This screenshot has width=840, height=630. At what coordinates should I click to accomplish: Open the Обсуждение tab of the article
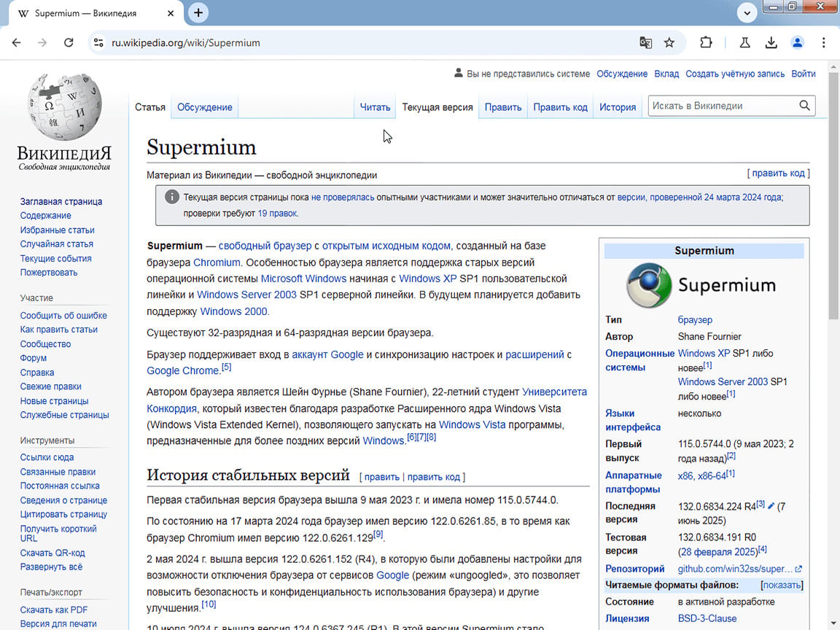[x=205, y=107]
